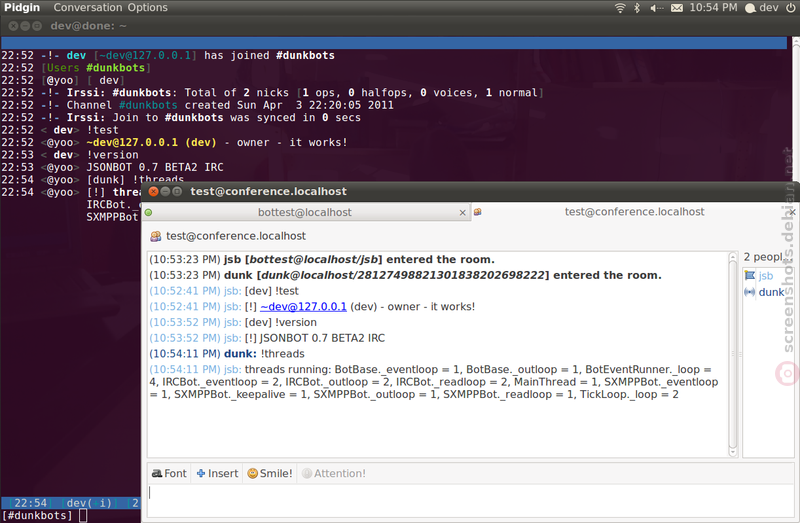Viewport: 800px width, 523px height.
Task: Select jsb in the room user list
Action: click(x=765, y=276)
